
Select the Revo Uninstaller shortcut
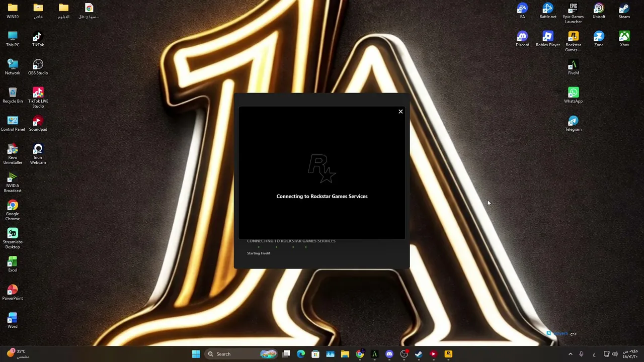tap(13, 154)
